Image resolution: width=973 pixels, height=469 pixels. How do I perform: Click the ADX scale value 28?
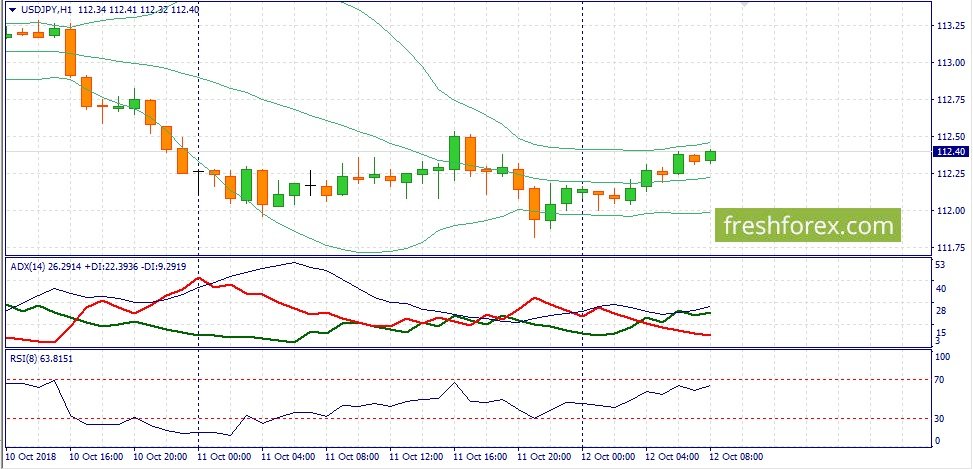[940, 311]
